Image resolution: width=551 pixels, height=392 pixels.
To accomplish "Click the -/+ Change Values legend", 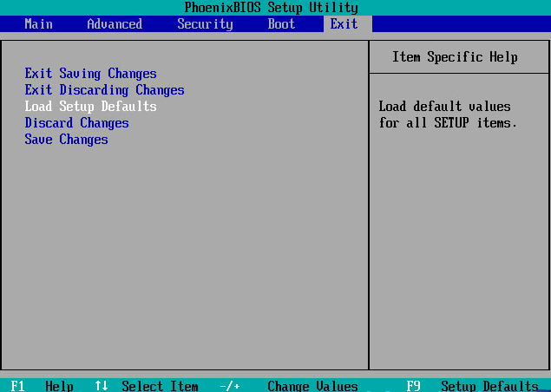I will point(288,386).
